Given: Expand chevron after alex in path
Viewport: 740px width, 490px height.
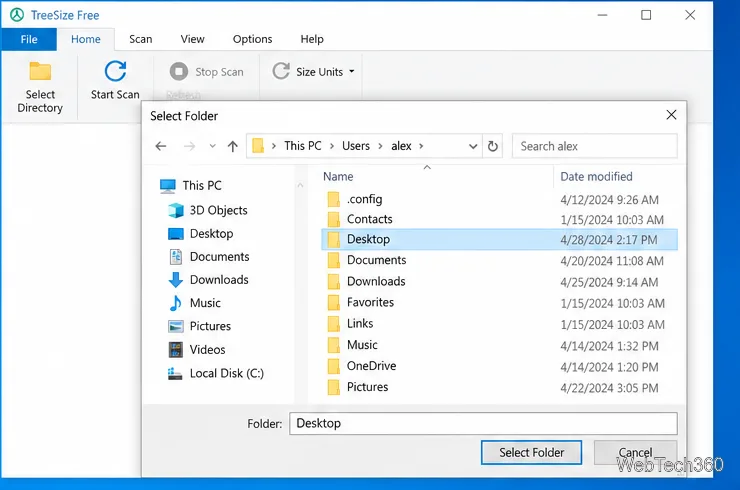Looking at the screenshot, I should (421, 146).
